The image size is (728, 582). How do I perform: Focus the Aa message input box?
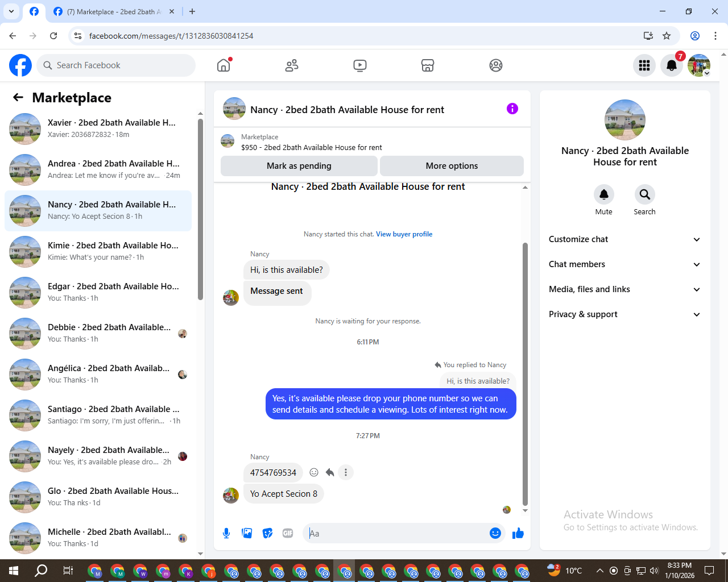coord(396,533)
